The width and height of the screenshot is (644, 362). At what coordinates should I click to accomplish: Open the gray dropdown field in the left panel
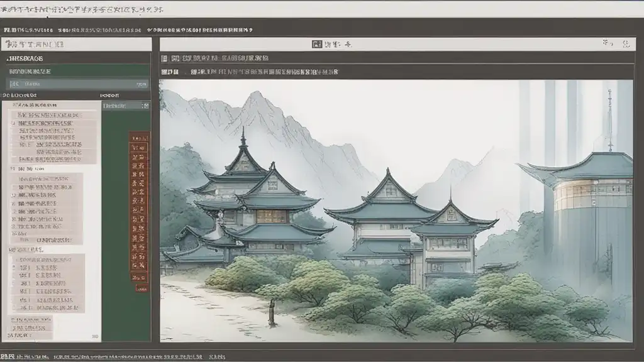pyautogui.click(x=75, y=84)
